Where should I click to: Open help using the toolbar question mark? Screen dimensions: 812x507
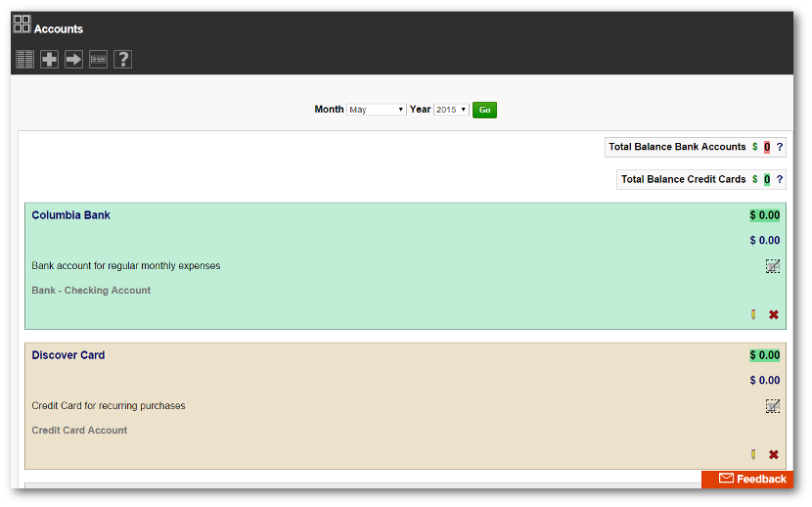pos(122,60)
